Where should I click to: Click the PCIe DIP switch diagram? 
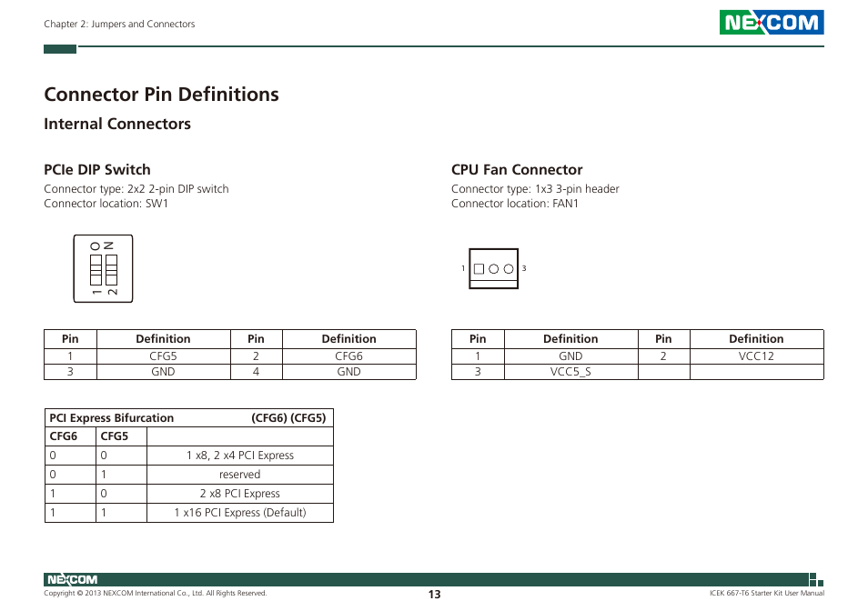click(x=103, y=269)
